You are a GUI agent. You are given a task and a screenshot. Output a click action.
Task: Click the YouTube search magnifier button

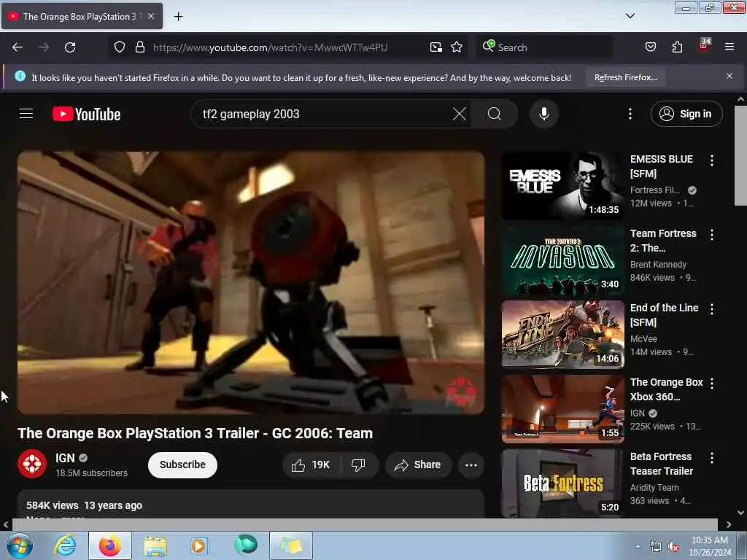pyautogui.click(x=495, y=114)
